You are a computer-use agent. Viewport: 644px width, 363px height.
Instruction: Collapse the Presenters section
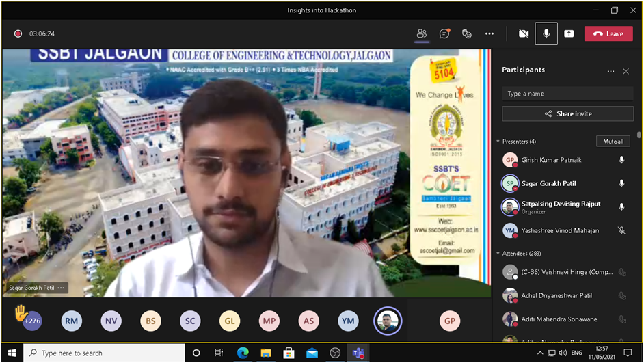[x=498, y=142]
